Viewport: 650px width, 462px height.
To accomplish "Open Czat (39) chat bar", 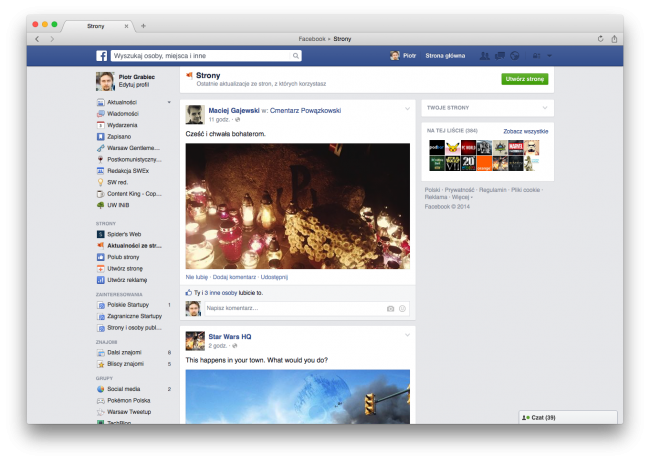I will pos(568,417).
